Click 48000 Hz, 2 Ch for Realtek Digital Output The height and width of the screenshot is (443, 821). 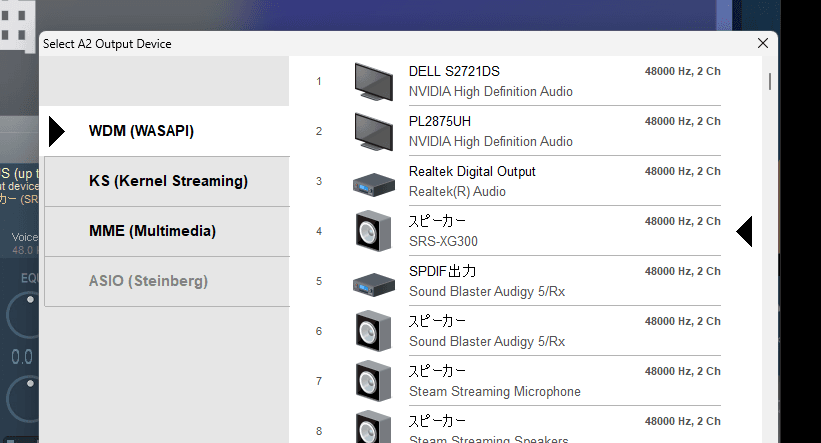click(682, 171)
